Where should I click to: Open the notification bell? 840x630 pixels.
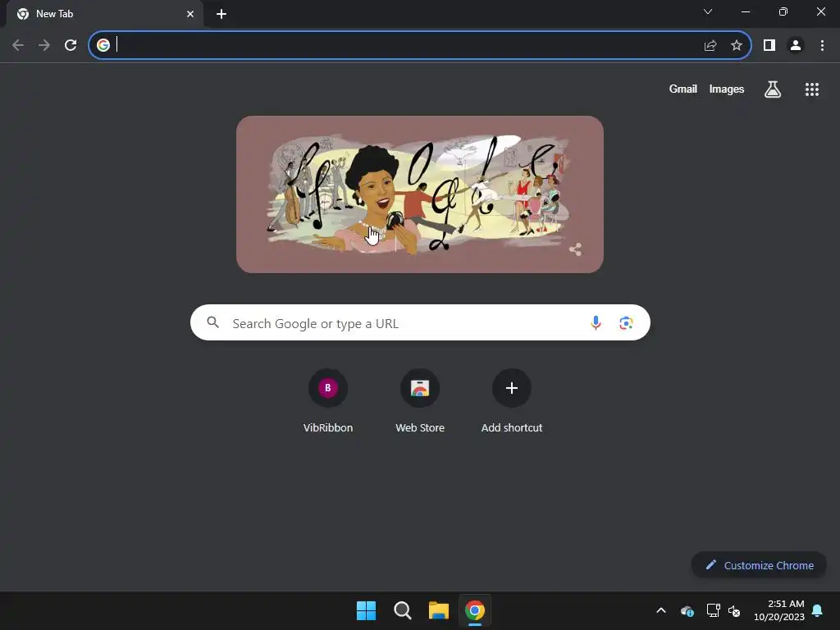coord(818,610)
